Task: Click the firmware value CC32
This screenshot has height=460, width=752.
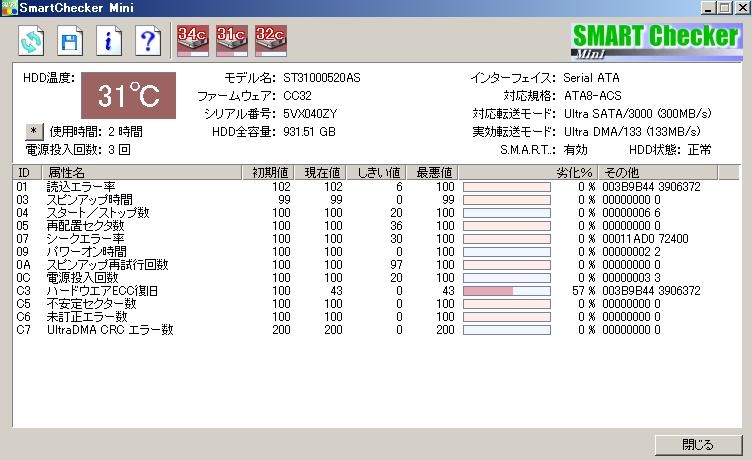Action: [297, 95]
